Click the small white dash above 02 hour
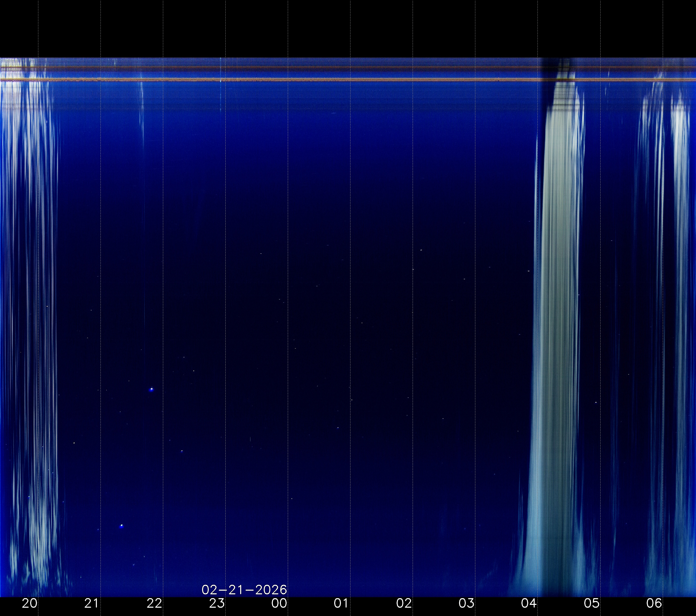The height and width of the screenshot is (616, 696). tap(421, 250)
